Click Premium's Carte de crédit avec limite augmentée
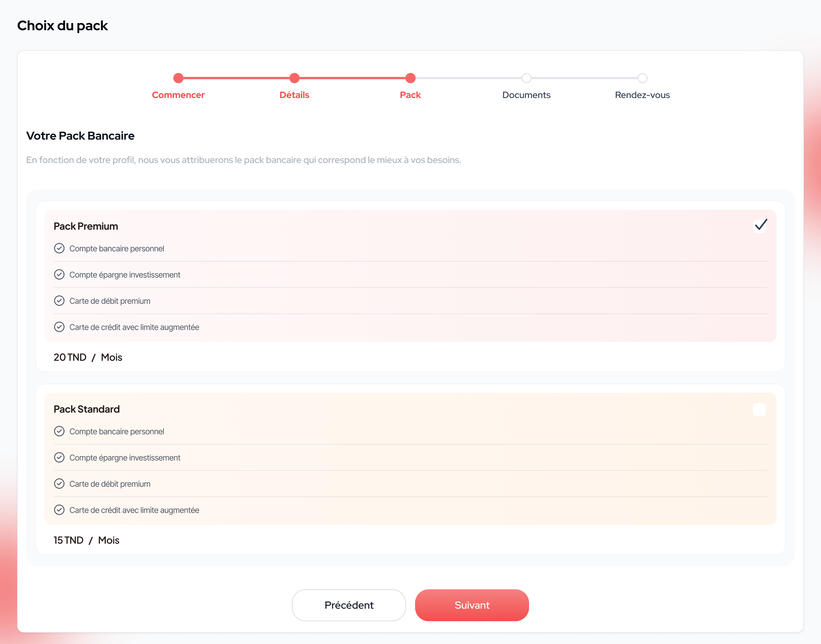The image size is (821, 644). coord(134,327)
